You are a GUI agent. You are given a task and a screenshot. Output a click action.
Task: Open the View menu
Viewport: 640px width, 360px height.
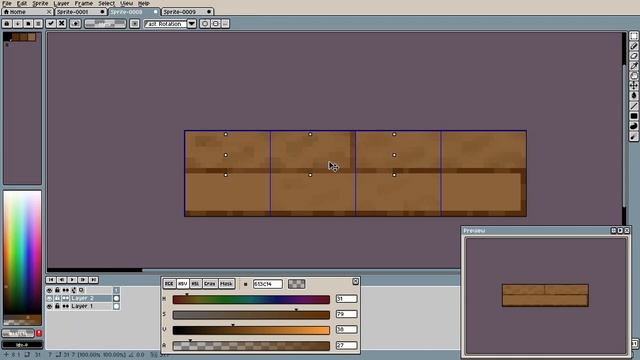126,3
